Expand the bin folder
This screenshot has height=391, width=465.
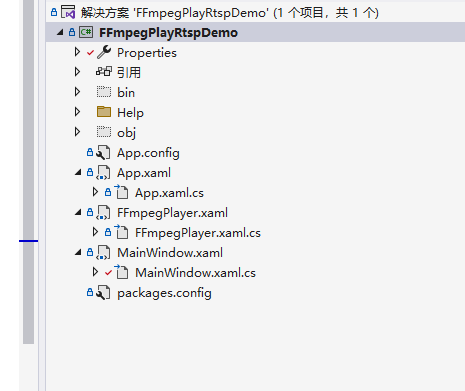77,92
